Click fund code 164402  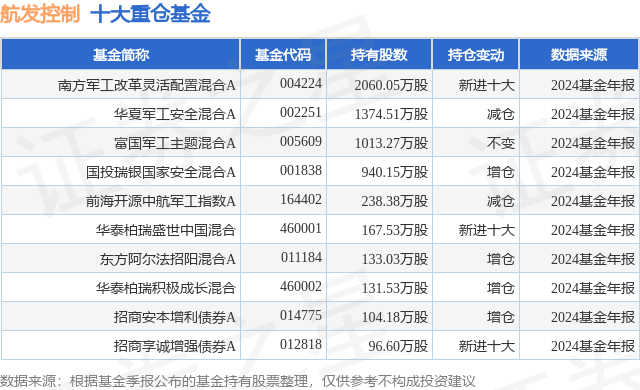tap(301, 199)
